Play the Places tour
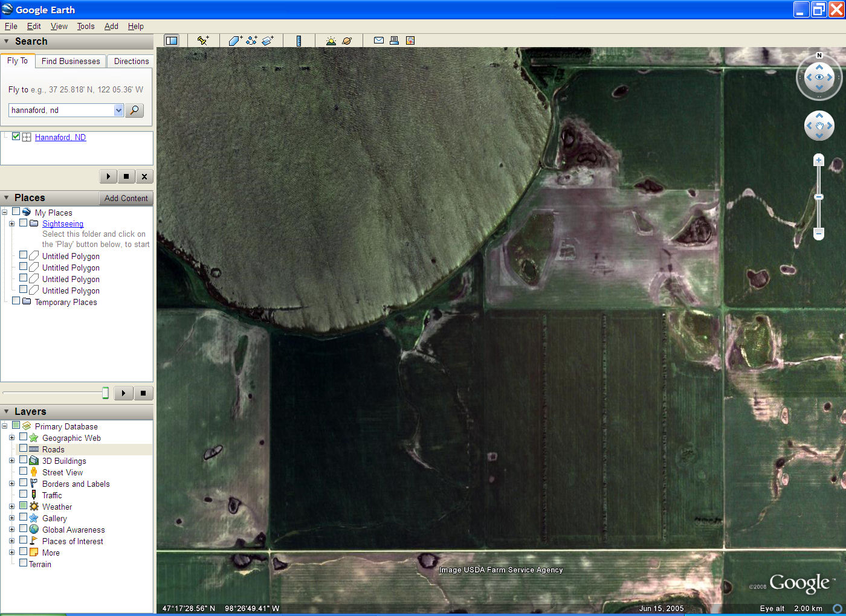Image resolution: width=846 pixels, height=616 pixels. (123, 393)
